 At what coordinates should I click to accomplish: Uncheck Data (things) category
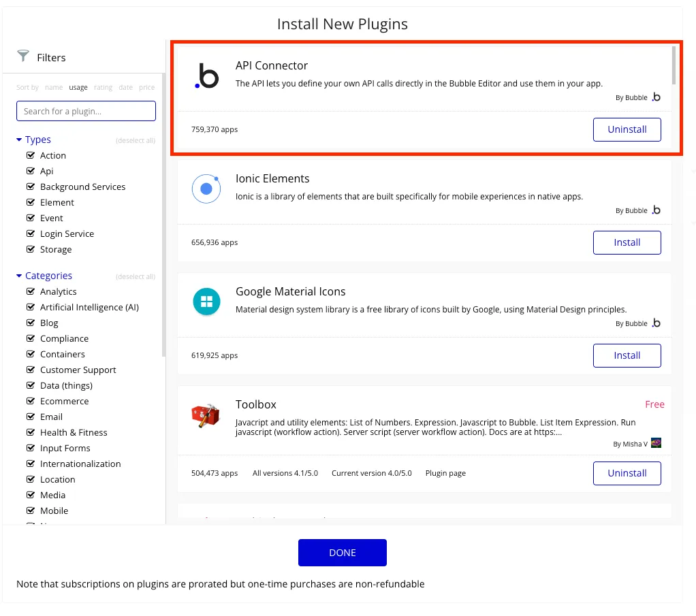[x=31, y=385]
